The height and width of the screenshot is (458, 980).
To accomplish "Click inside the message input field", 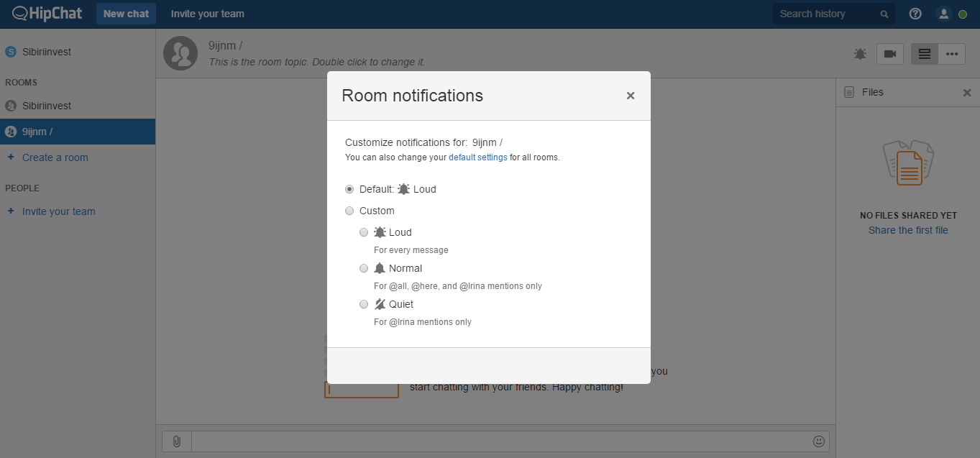I will 503,441.
